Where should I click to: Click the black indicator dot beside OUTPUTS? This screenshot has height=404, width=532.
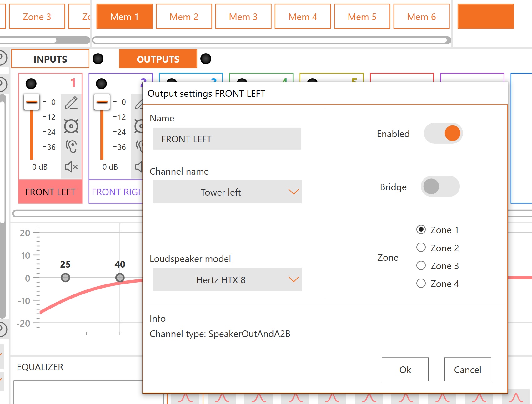[206, 59]
